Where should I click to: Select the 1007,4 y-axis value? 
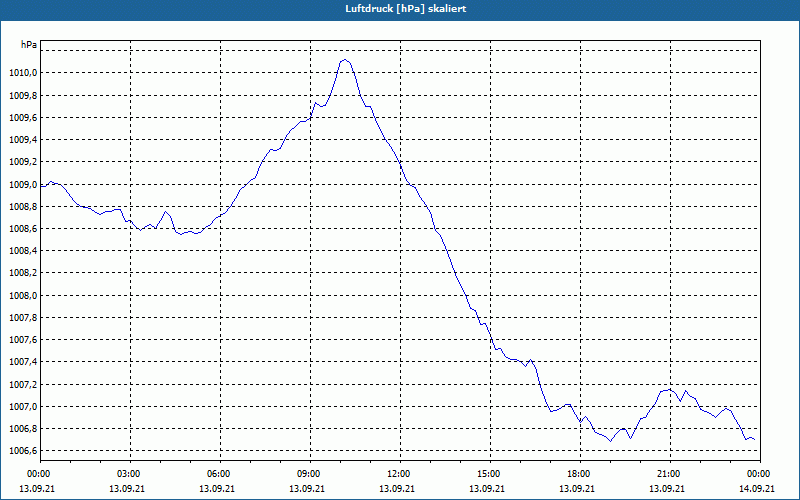pyautogui.click(x=23, y=362)
